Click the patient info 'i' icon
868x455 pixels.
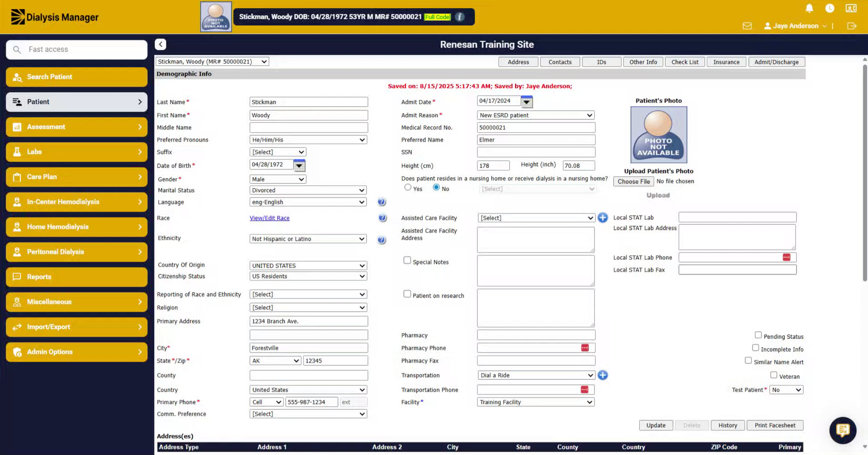[x=460, y=17]
